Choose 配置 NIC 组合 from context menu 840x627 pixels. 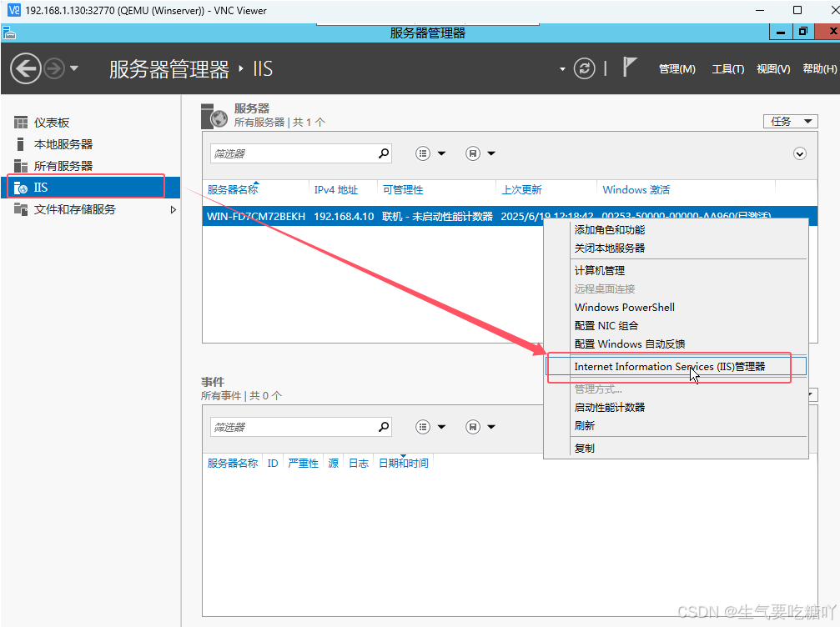(x=606, y=325)
